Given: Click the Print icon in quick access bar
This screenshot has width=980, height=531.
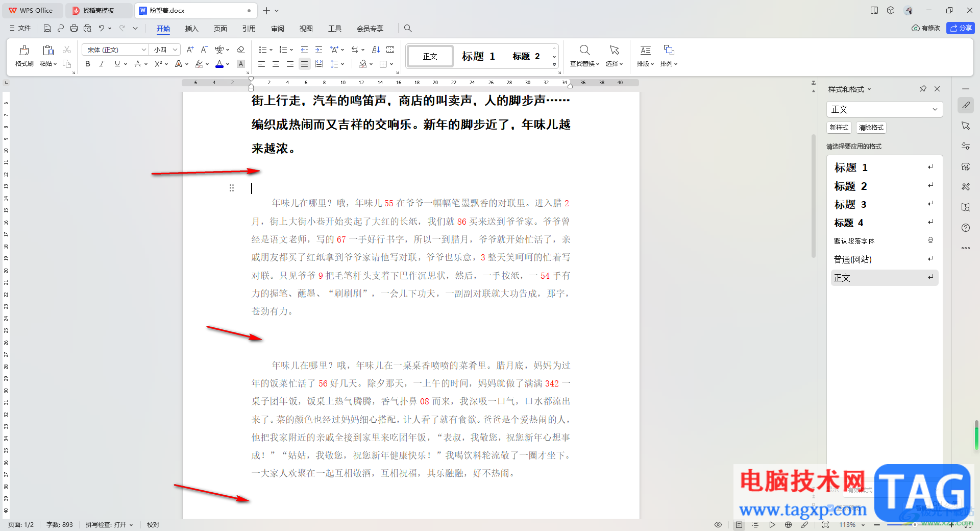Looking at the screenshot, I should click(74, 28).
